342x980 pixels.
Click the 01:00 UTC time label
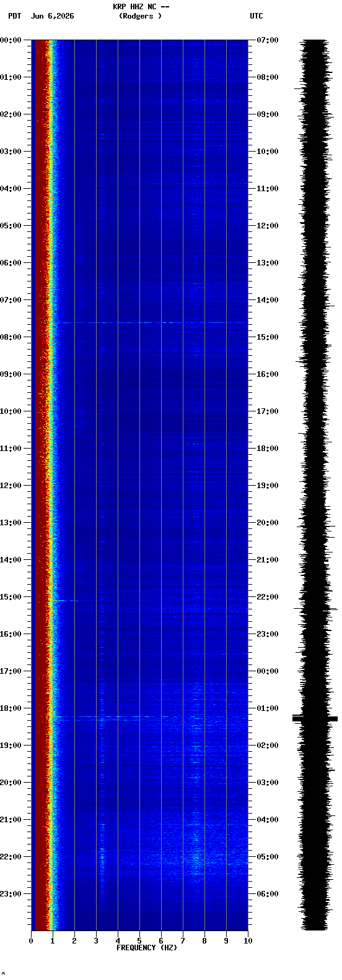pos(268,708)
